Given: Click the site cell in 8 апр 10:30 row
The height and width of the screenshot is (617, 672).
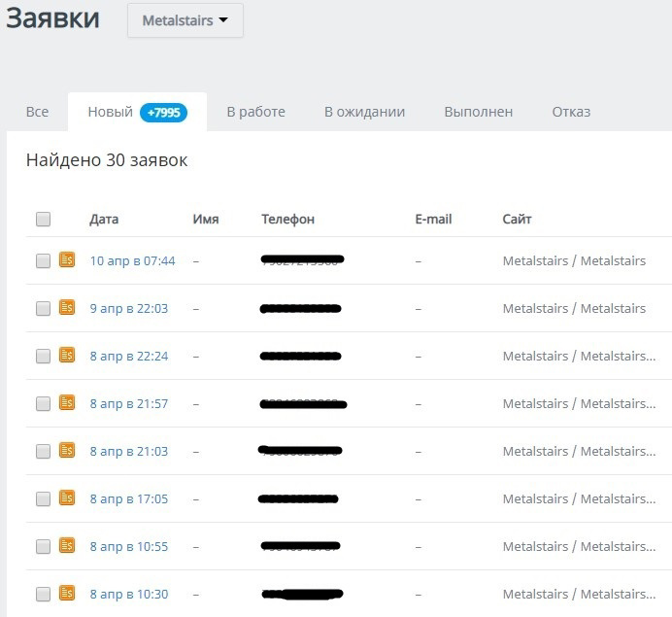Looking at the screenshot, I should click(x=579, y=594).
